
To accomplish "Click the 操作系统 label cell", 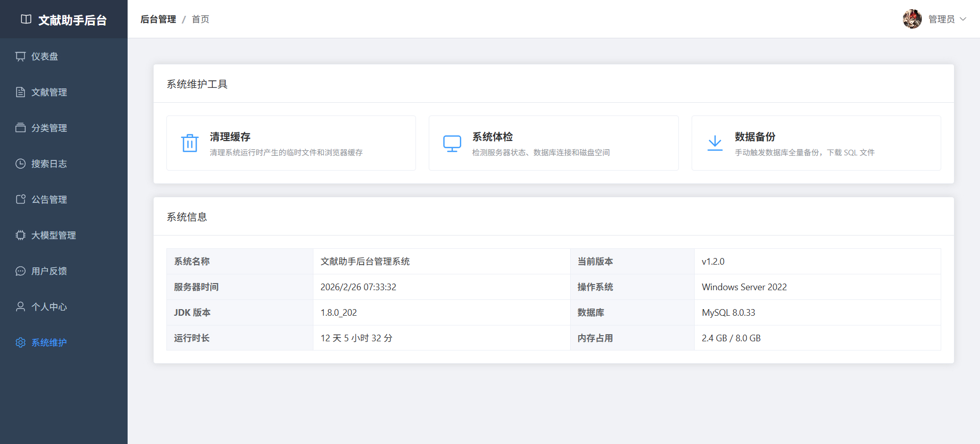I will (632, 287).
